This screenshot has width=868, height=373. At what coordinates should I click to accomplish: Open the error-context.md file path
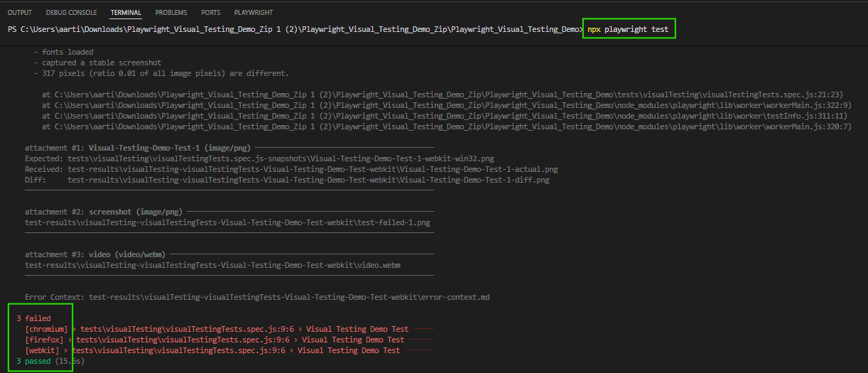click(289, 297)
